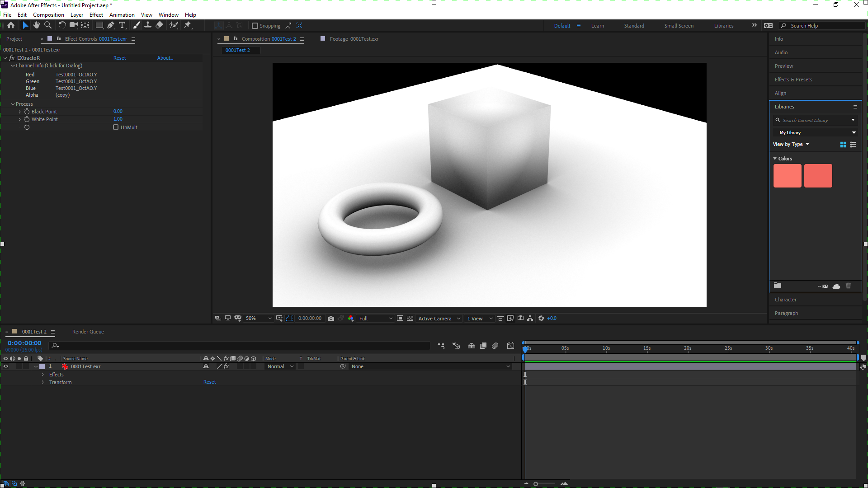Select the Pen tool

click(x=111, y=25)
